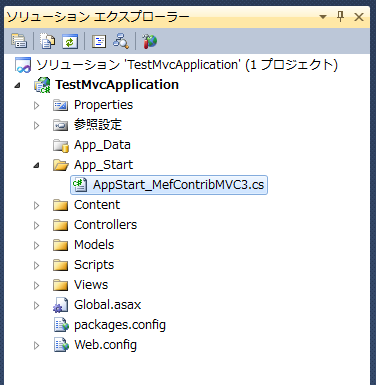Expand the Properties node
376x385 pixels.
tap(37, 105)
